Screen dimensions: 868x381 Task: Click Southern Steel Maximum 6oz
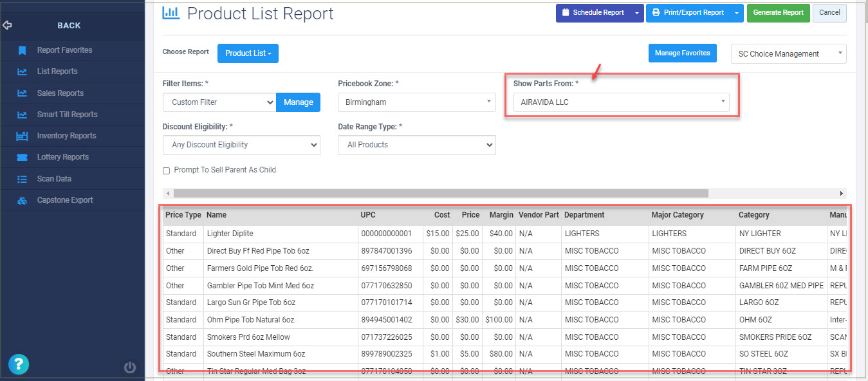point(256,354)
